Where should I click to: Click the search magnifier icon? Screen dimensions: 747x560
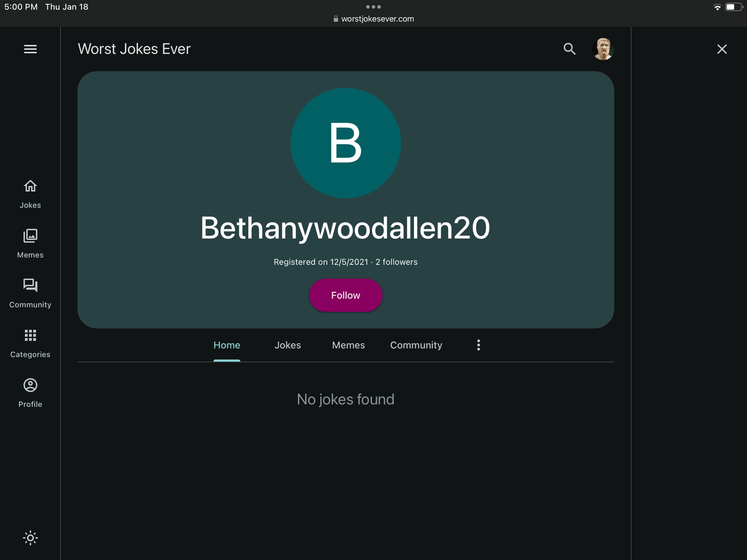(x=569, y=49)
